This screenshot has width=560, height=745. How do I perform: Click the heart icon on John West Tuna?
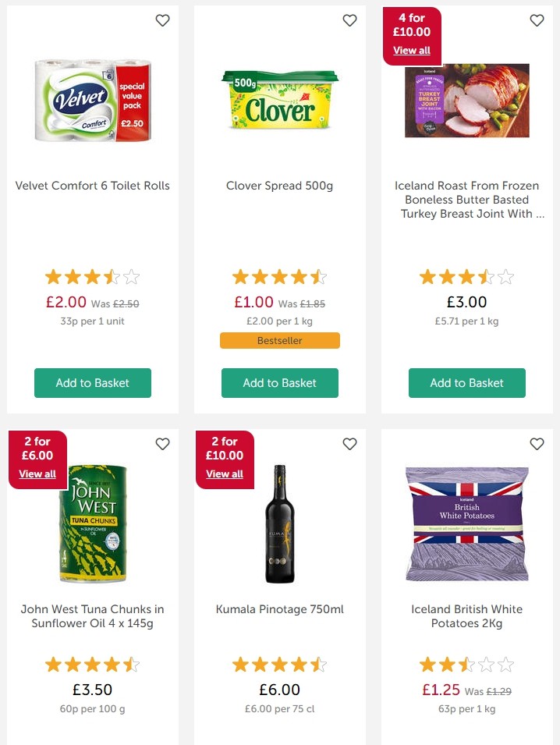[x=162, y=444]
